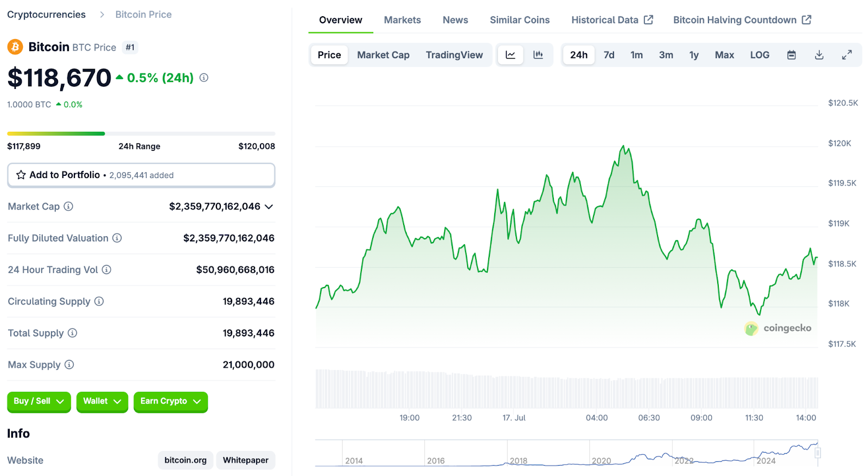Select 7d time range
Screen dimensions: 868x476
pos(609,55)
